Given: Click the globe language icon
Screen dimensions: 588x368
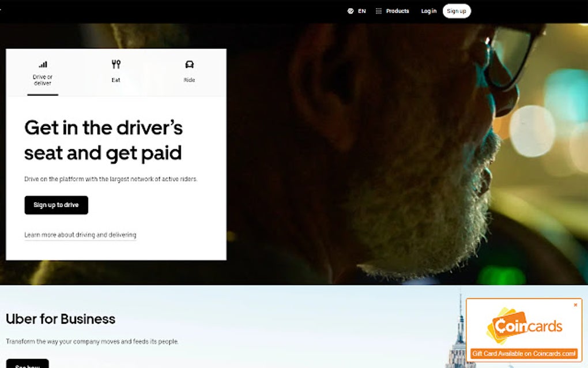Looking at the screenshot, I should click(350, 12).
